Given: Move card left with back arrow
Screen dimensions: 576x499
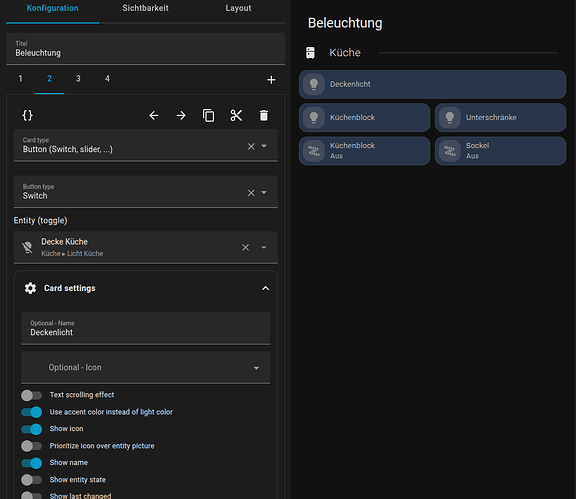Looking at the screenshot, I should click(154, 116).
